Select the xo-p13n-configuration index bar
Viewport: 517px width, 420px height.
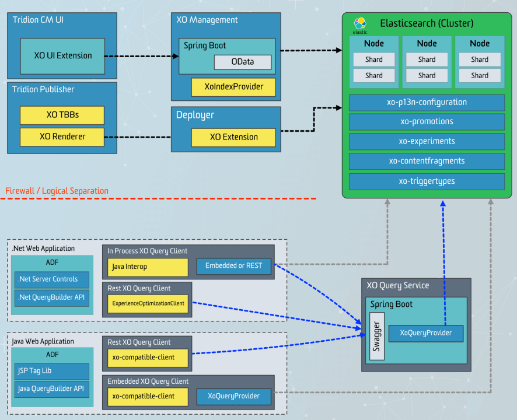tap(427, 103)
